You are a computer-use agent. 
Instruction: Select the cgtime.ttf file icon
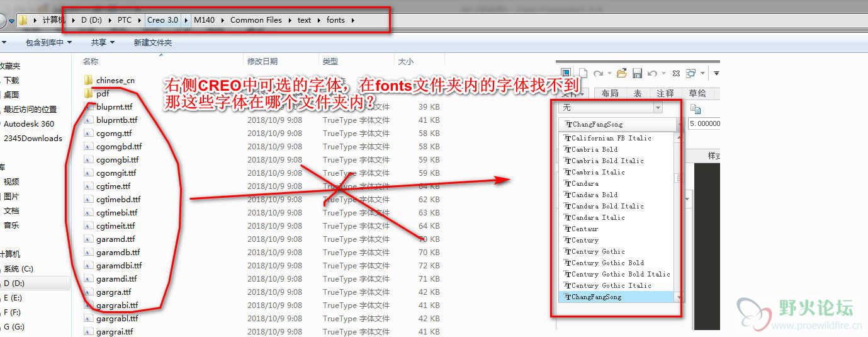point(89,186)
